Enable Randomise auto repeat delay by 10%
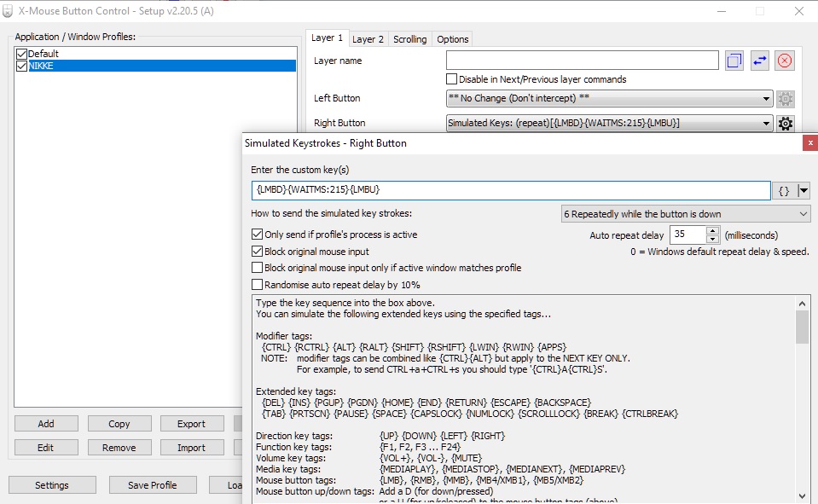Screen dimensions: 818x504 coord(257,284)
